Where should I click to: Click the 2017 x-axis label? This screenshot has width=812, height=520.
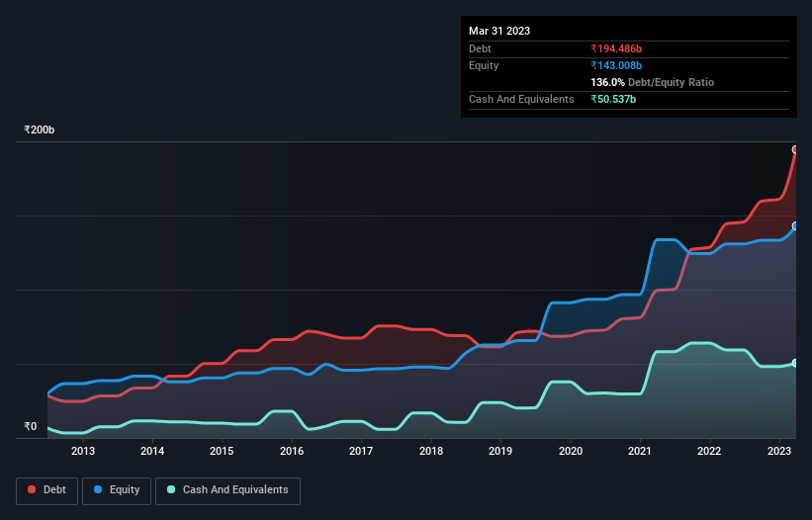click(x=361, y=451)
